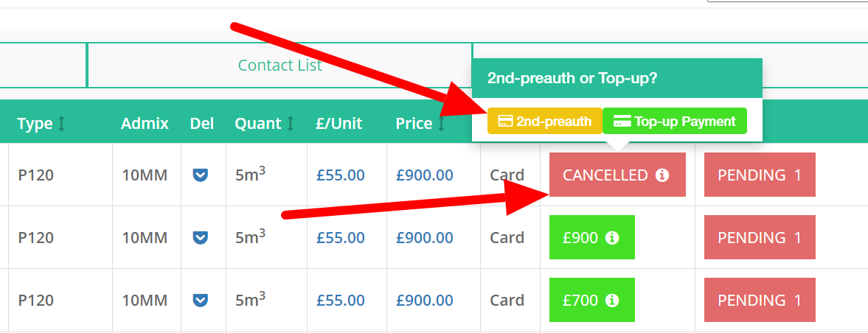The height and width of the screenshot is (333, 868).
Task: Click PENDING 1 status in first row
Action: tap(760, 175)
